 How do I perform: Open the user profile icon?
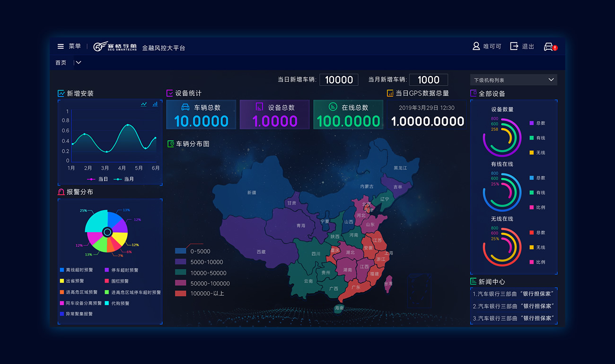coord(476,46)
